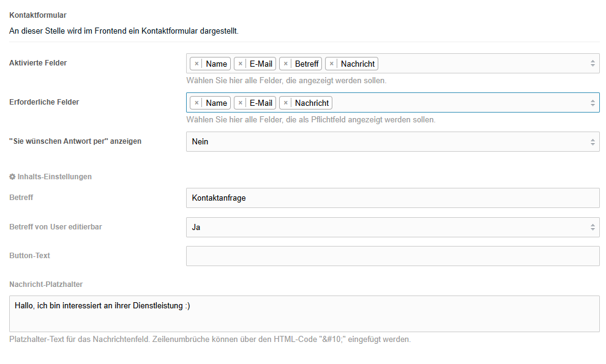Expand the Erforderliche Felder dropdown arrow
Viewport: 606px width, 364px height.
tap(593, 103)
